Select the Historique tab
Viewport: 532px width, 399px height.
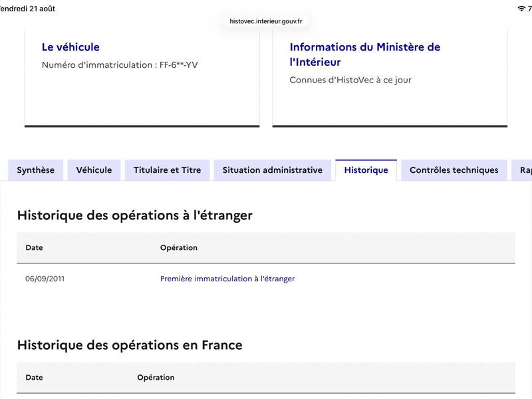(x=366, y=170)
